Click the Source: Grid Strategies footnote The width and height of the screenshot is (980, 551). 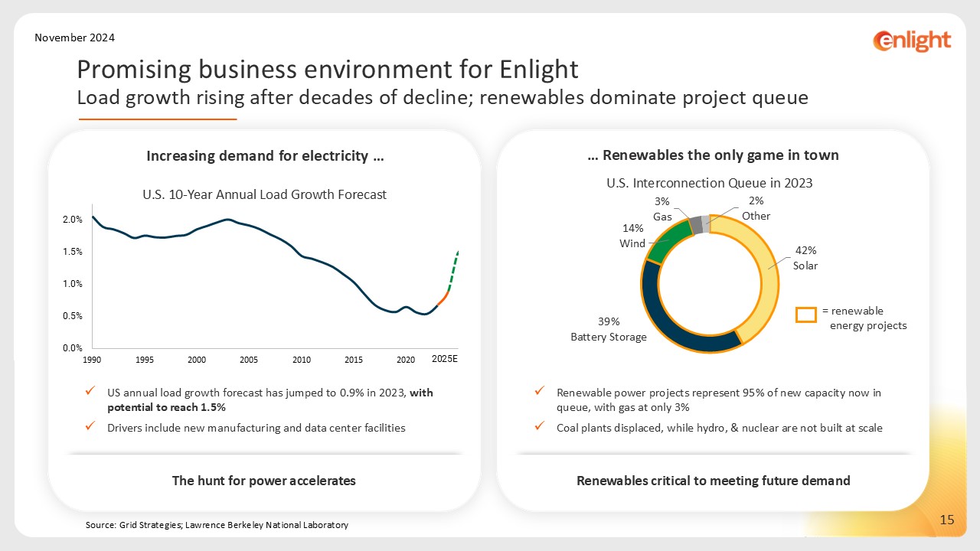coord(217,525)
